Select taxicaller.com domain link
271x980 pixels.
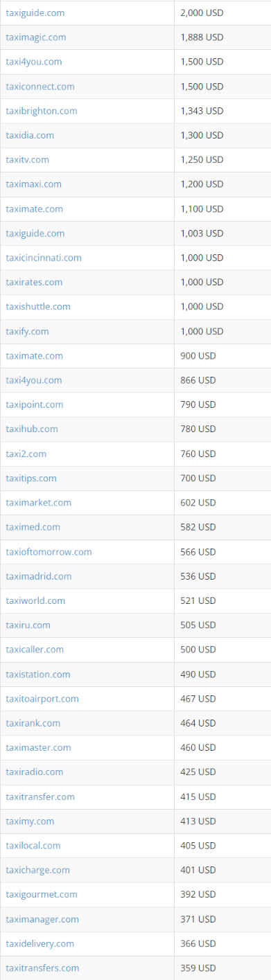[35, 650]
